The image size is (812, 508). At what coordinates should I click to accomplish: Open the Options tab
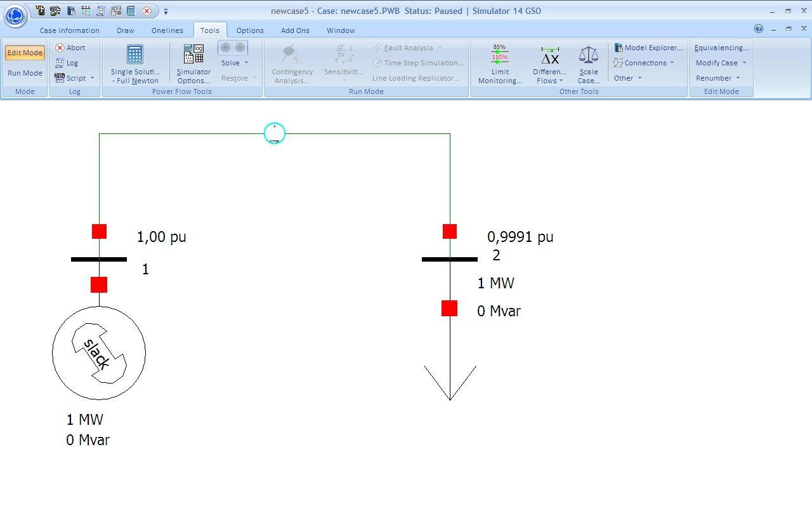250,30
